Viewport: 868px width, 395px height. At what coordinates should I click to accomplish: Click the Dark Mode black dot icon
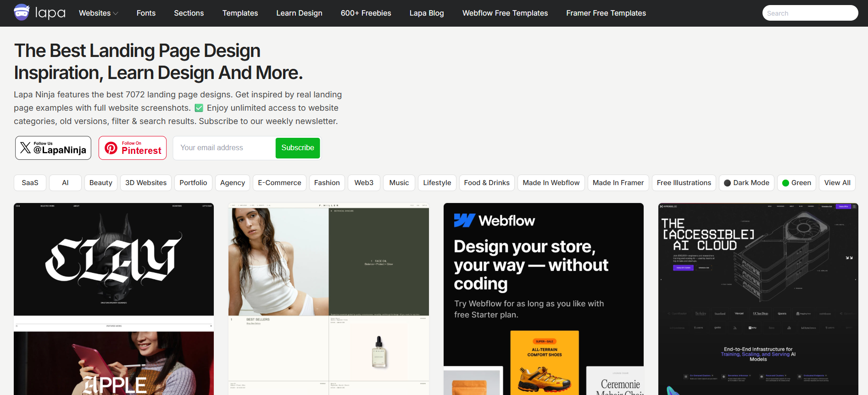coord(727,183)
